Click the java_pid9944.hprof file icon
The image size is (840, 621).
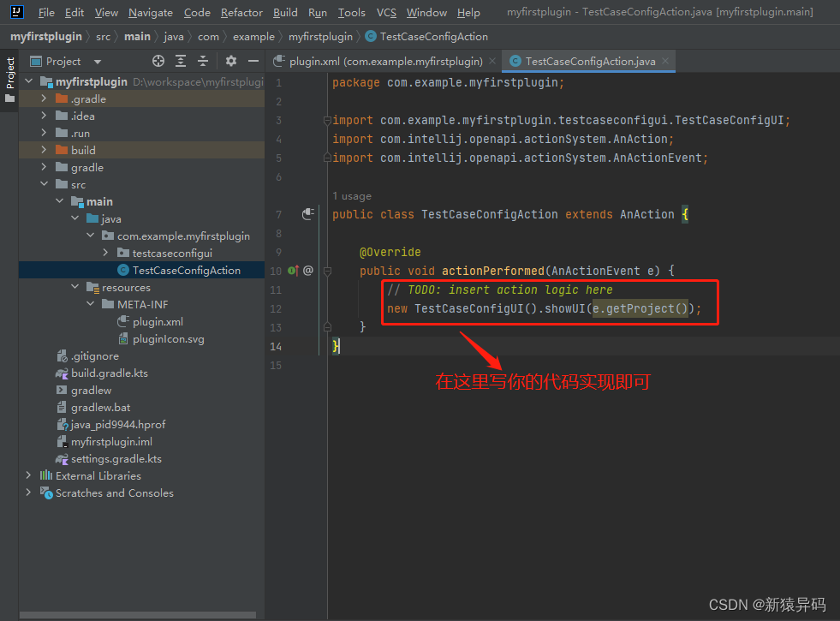(x=62, y=424)
